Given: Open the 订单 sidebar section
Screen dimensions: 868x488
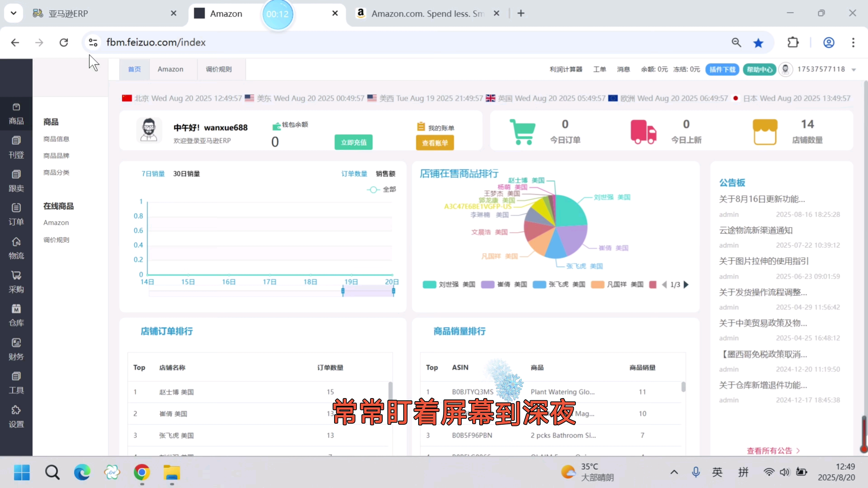Looking at the screenshot, I should click(x=16, y=215).
